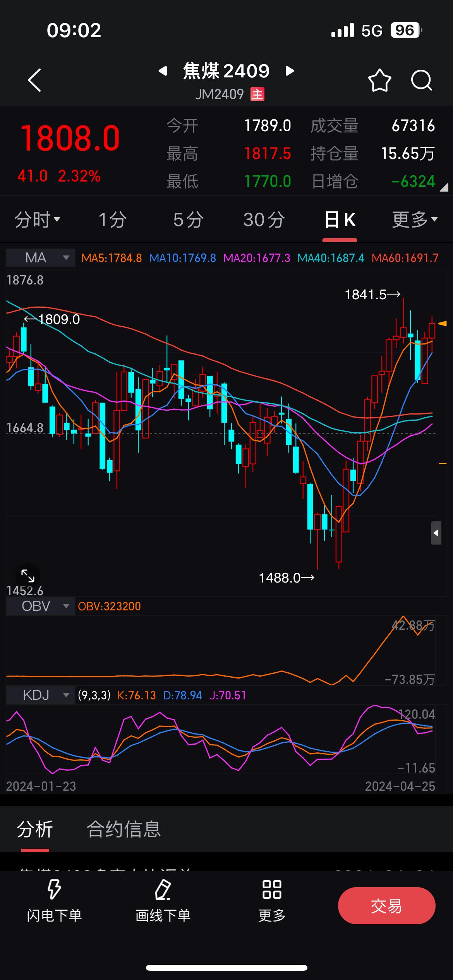
Task: Switch to next contract with right triangle
Action: click(290, 71)
